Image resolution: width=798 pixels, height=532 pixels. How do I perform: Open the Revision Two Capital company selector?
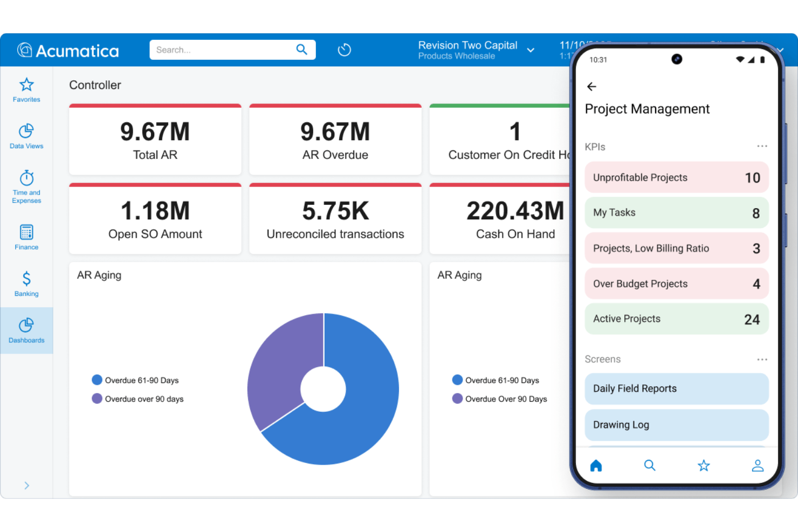(x=531, y=50)
